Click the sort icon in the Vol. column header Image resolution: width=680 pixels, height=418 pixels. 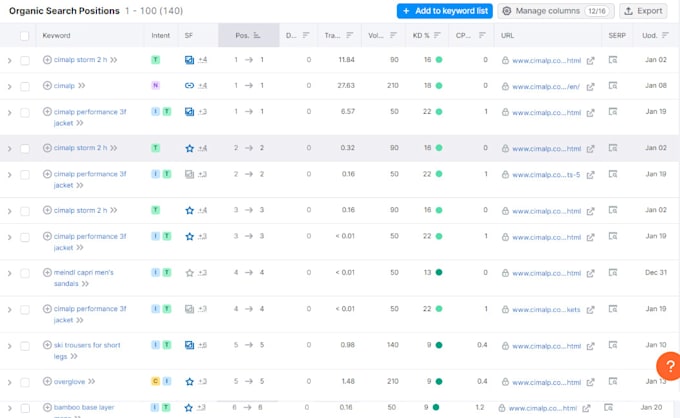(x=393, y=35)
